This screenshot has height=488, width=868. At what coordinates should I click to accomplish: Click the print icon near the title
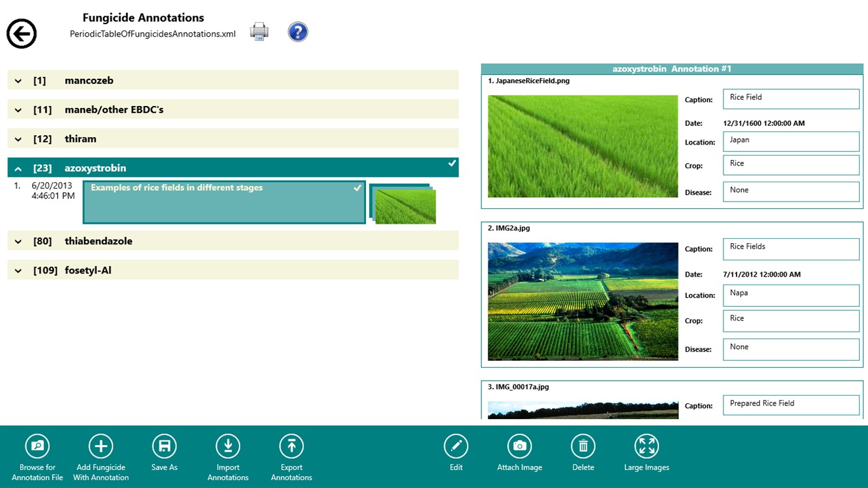pyautogui.click(x=259, y=31)
